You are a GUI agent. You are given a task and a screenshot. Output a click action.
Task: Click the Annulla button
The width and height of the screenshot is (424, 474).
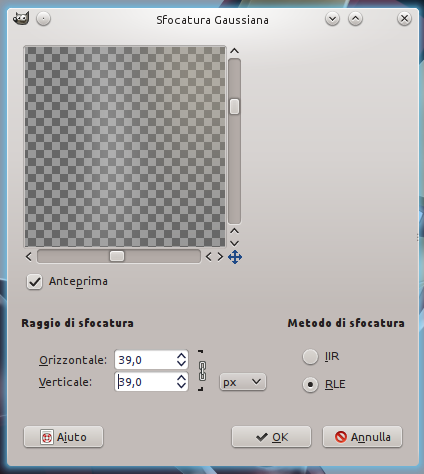(x=362, y=437)
